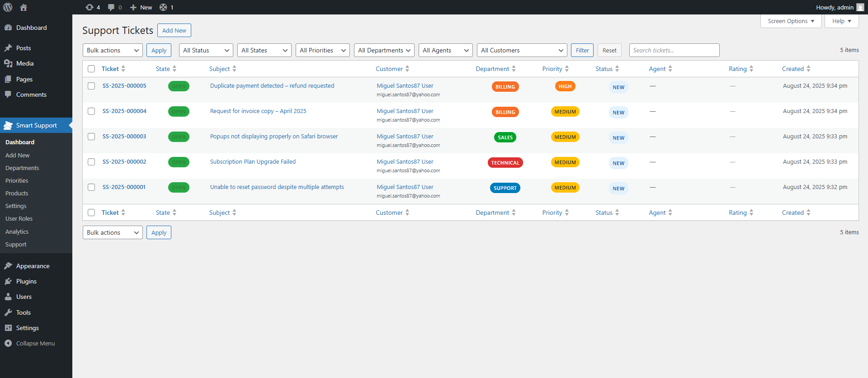This screenshot has width=868, height=378.
Task: Open the site home icon
Action: (x=24, y=7)
